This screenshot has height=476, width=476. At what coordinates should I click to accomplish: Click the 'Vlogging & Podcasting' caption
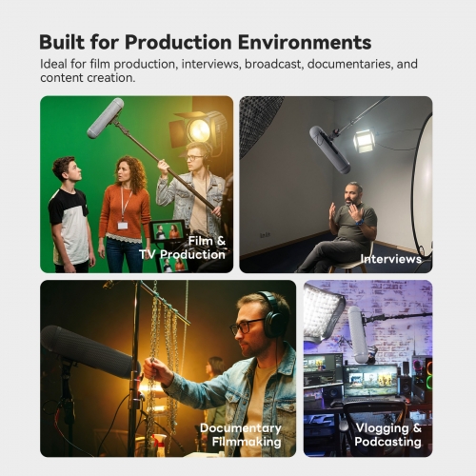pyautogui.click(x=387, y=435)
